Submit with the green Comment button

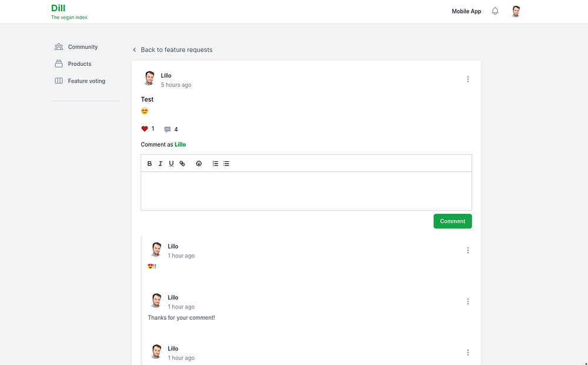pyautogui.click(x=453, y=221)
